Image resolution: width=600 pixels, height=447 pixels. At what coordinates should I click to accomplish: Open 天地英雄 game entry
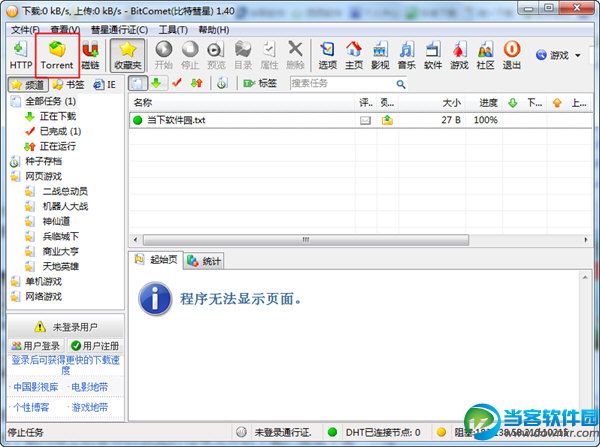[60, 266]
